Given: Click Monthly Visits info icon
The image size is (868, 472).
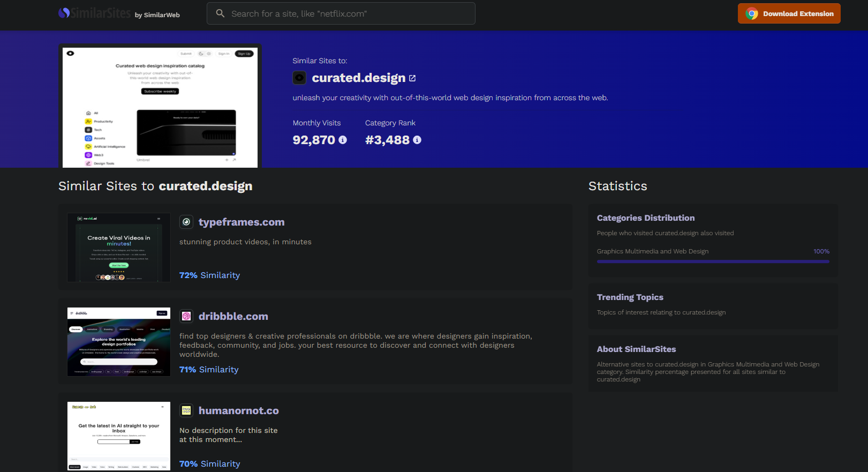Looking at the screenshot, I should [x=343, y=140].
